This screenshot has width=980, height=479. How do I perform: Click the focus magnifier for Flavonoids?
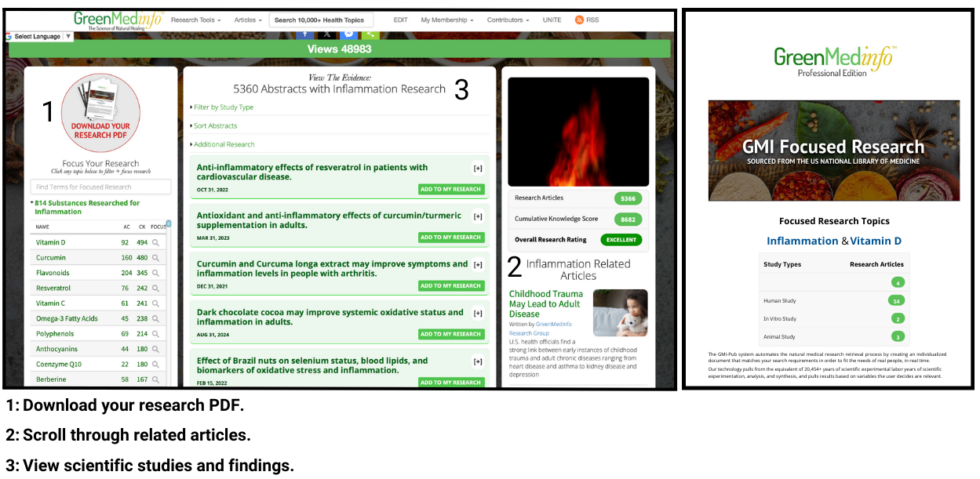pos(155,274)
